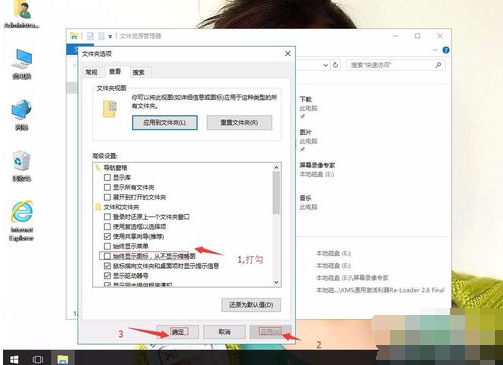Enable 登录时还原上一个文件夹窗口 checkbox
The image size is (503, 365).
point(107,217)
